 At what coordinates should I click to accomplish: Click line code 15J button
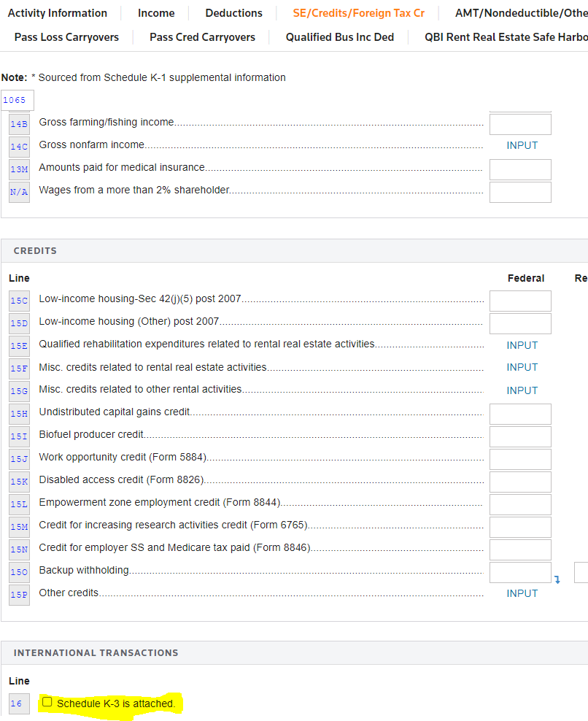(19, 459)
